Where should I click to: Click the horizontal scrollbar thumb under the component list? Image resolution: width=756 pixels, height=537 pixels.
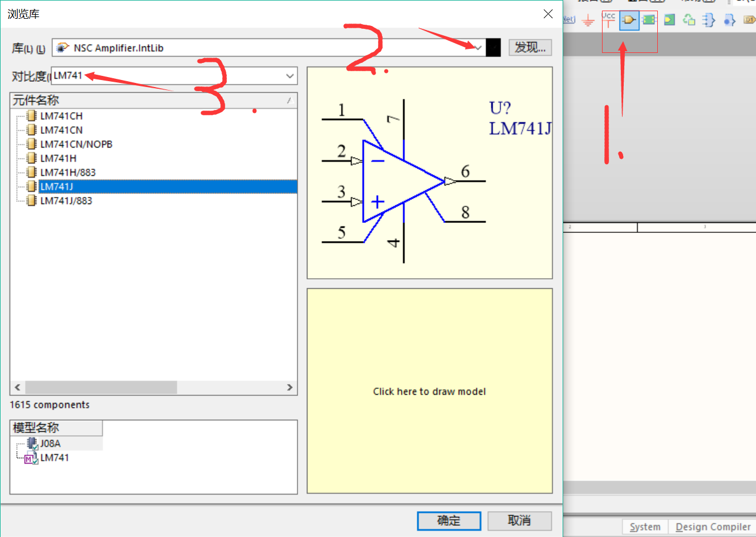101,388
